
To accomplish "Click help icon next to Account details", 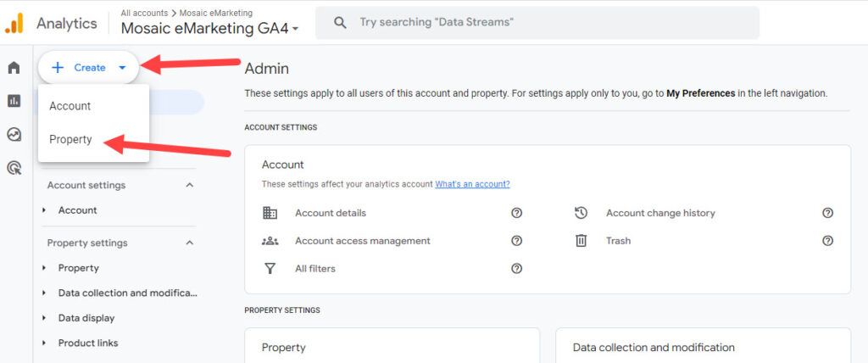I will point(516,213).
